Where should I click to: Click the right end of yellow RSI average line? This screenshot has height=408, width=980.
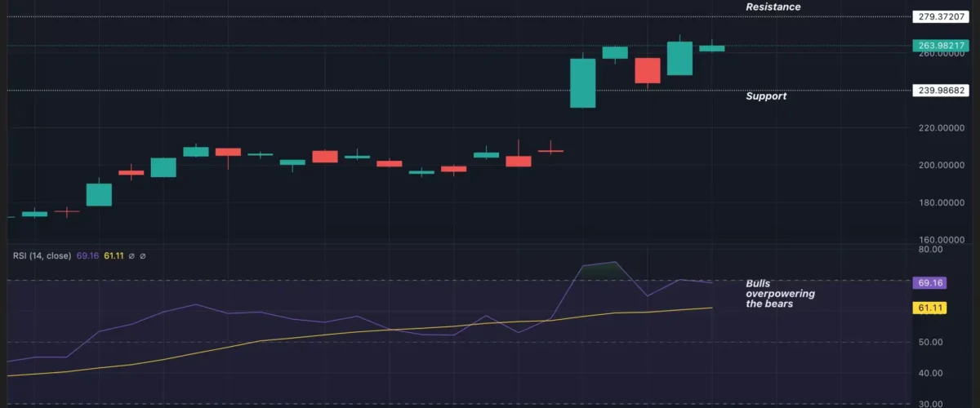click(x=712, y=308)
